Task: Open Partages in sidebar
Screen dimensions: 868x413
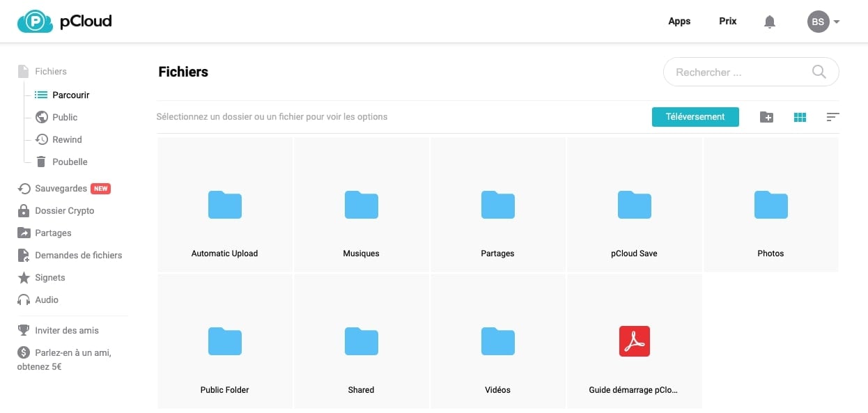Action: [x=54, y=233]
